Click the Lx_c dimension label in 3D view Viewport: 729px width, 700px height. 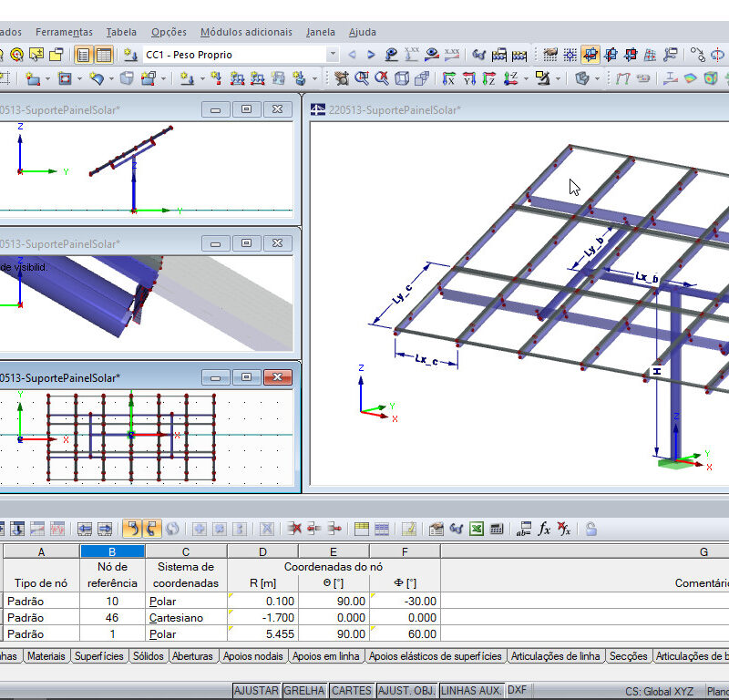pyautogui.click(x=426, y=360)
